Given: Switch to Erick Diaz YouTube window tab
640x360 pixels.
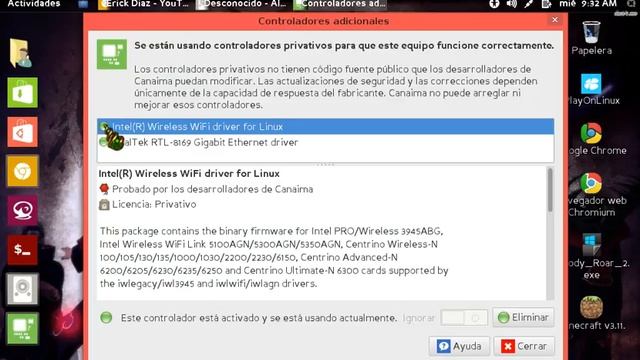Looking at the screenshot, I should click(144, 4).
